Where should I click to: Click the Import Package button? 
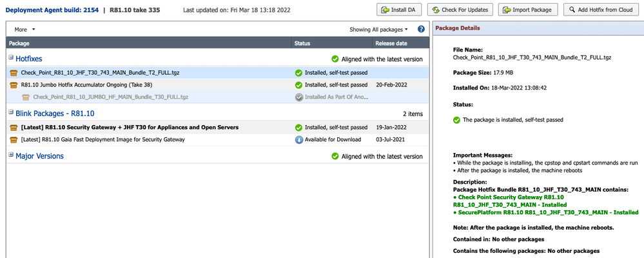pos(527,10)
